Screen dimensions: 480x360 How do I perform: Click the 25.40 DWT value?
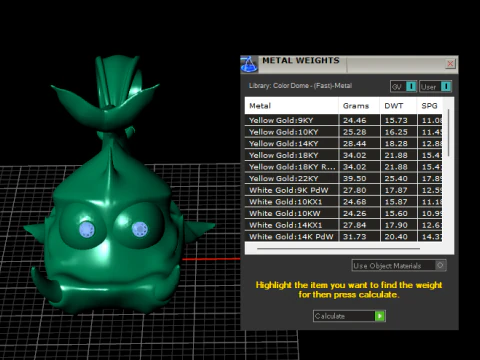click(396, 179)
